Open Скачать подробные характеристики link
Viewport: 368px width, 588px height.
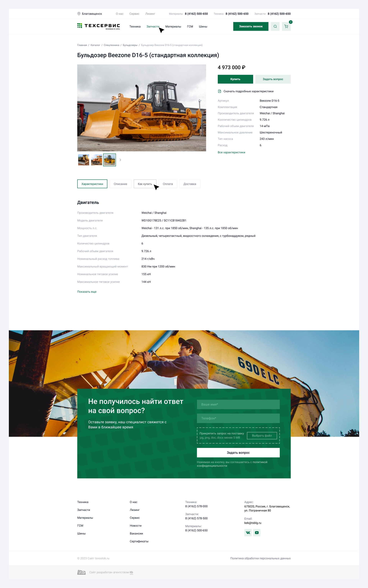click(x=249, y=91)
